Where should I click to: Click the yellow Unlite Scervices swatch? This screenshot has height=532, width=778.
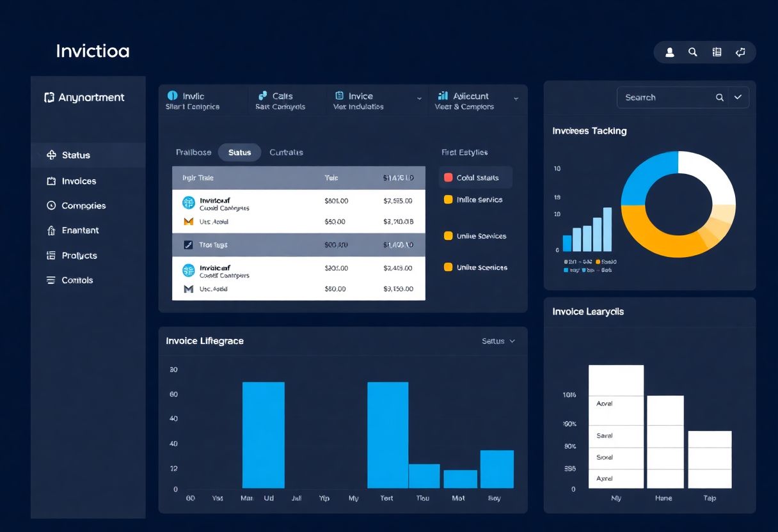click(448, 236)
